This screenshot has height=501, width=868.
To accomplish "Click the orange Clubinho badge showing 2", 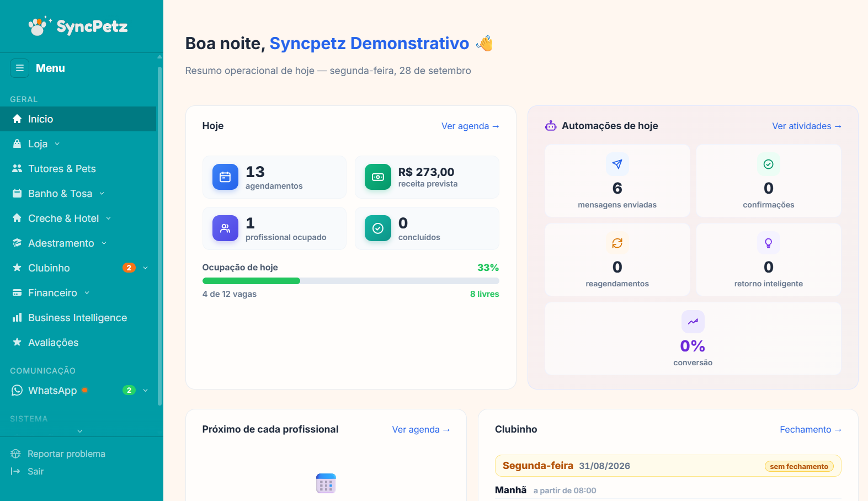I will 129,268.
